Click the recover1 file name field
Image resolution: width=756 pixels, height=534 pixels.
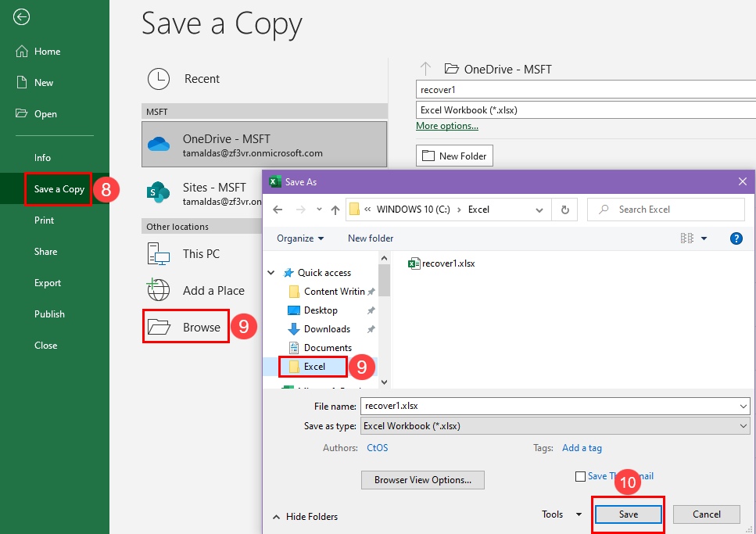pyautogui.click(x=586, y=90)
